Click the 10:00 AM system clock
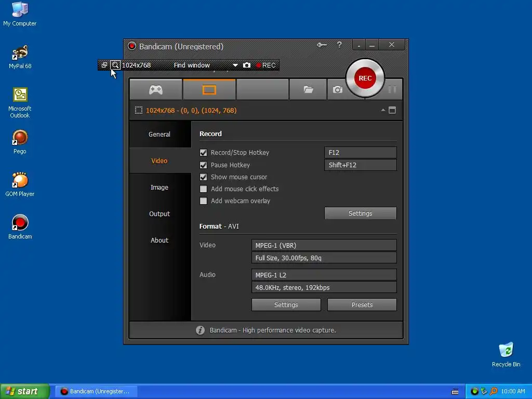Image resolution: width=532 pixels, height=399 pixels. click(x=513, y=391)
